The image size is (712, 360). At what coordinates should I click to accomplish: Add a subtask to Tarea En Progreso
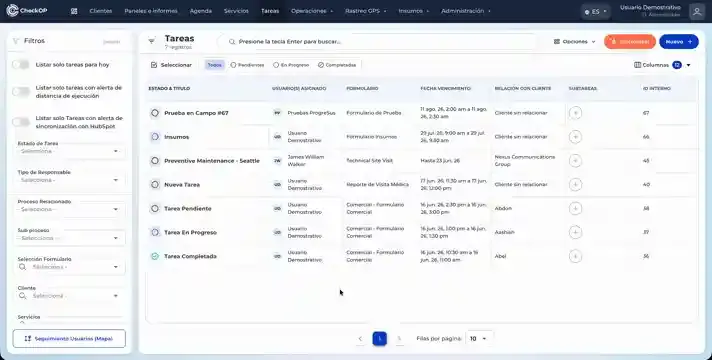(x=575, y=232)
